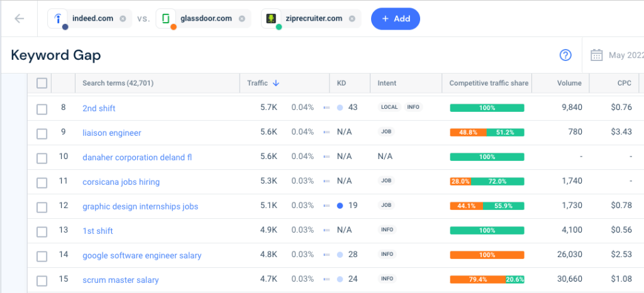The width and height of the screenshot is (644, 293).
Task: Click the indeed.com site logo icon
Action: pos(58,18)
